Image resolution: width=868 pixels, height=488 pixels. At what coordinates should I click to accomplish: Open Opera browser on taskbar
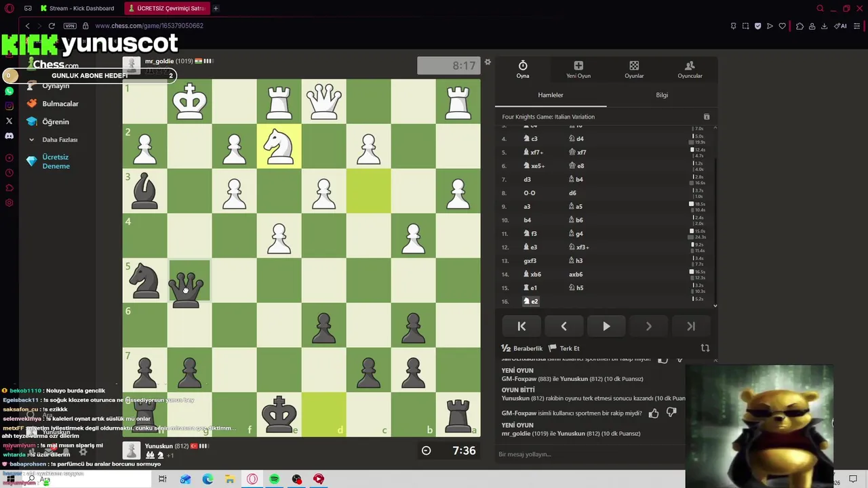(252, 479)
